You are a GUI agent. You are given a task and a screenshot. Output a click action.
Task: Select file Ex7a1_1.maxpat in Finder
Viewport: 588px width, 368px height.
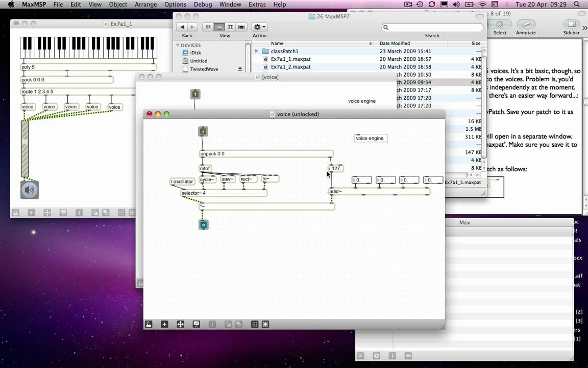coord(290,59)
